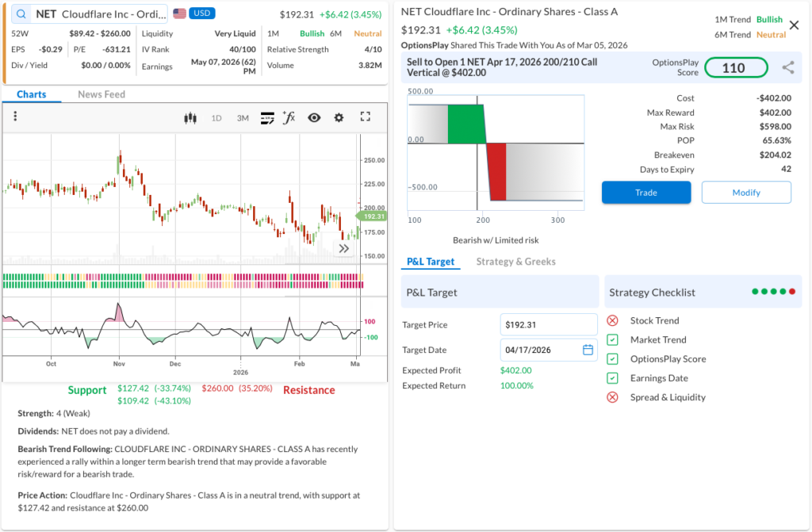812x532 pixels.
Task: Switch to the News Feed tab
Action: [x=101, y=94]
